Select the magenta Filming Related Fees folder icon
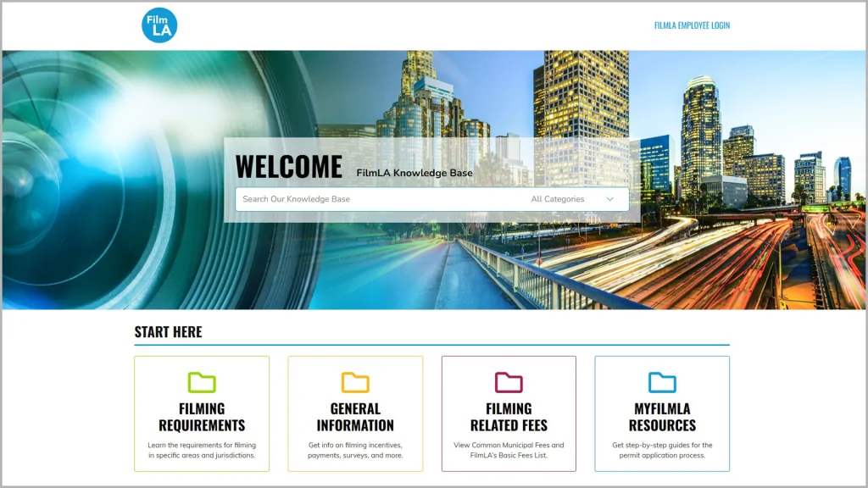This screenshot has height=488, width=868. pyautogui.click(x=508, y=383)
